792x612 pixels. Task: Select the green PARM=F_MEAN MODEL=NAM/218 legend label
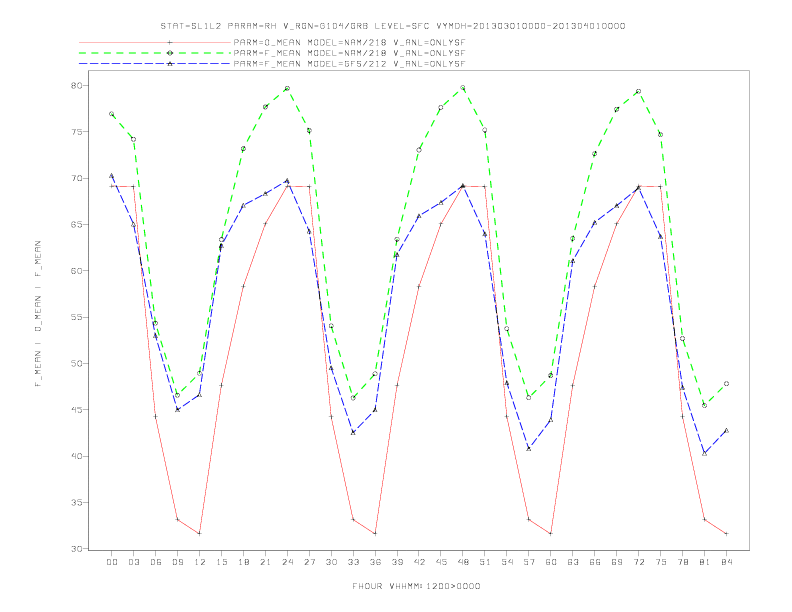(349, 53)
